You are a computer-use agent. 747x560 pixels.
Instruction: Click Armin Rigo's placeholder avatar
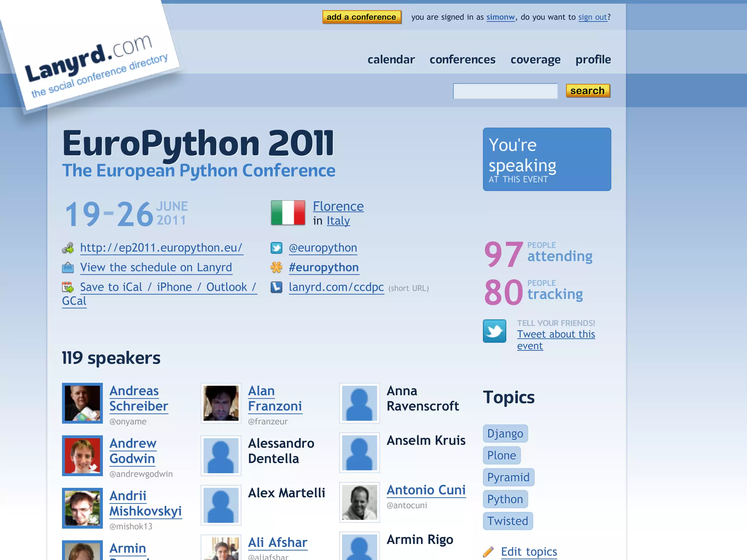tap(360, 546)
